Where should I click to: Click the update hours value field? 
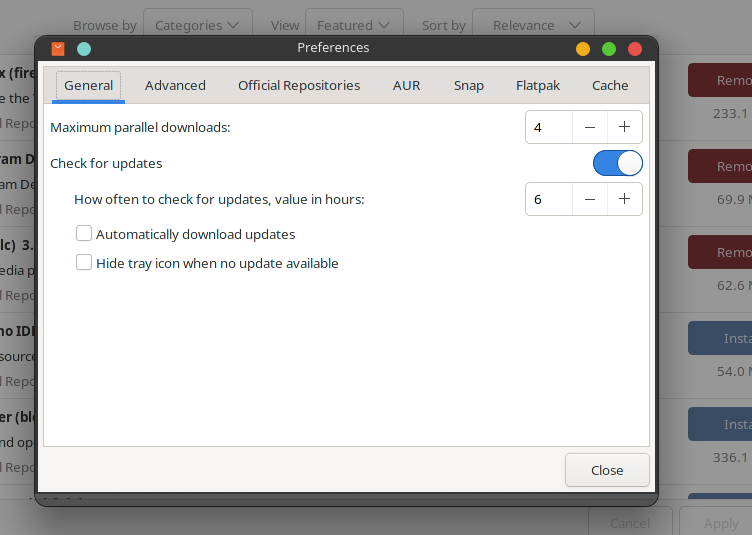tap(549, 199)
